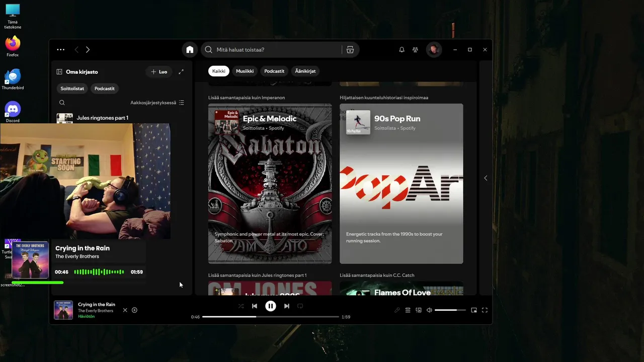Mute the volume speaker icon
Image resolution: width=644 pixels, height=362 pixels.
[429, 310]
